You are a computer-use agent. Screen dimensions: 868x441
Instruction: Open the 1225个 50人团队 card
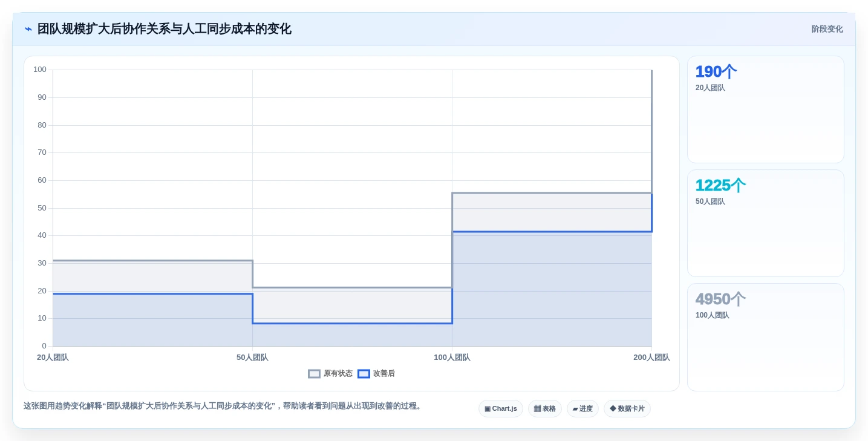(766, 223)
